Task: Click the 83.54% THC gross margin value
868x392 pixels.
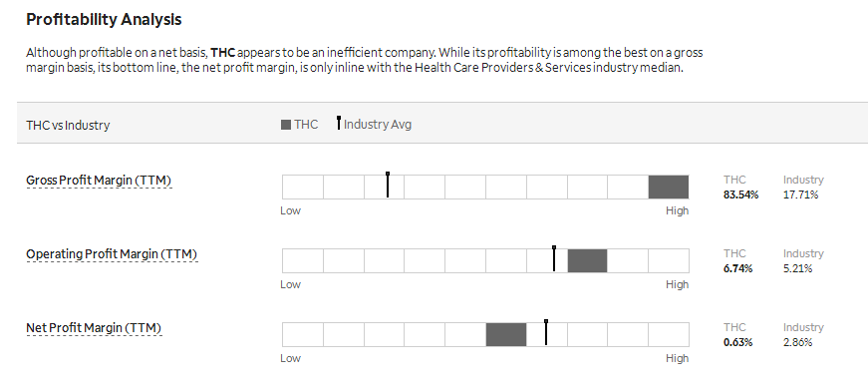Action: click(x=740, y=195)
